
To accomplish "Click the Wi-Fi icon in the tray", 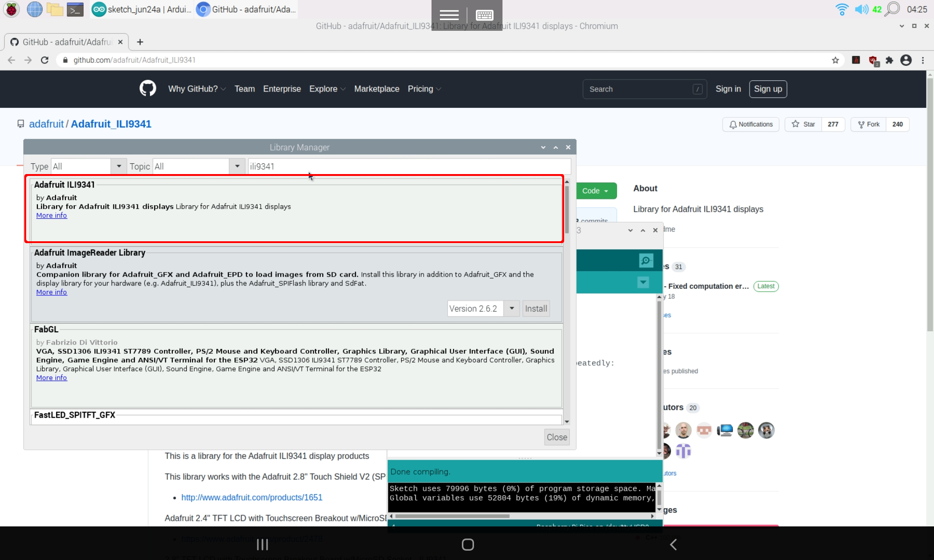I will click(x=842, y=9).
